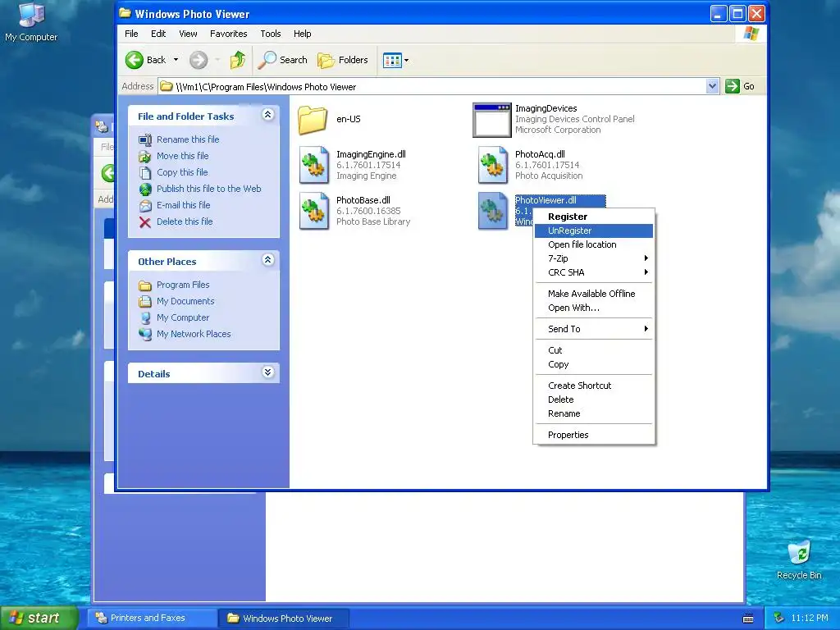
Task: Open the Favorites menu
Action: coord(229,34)
